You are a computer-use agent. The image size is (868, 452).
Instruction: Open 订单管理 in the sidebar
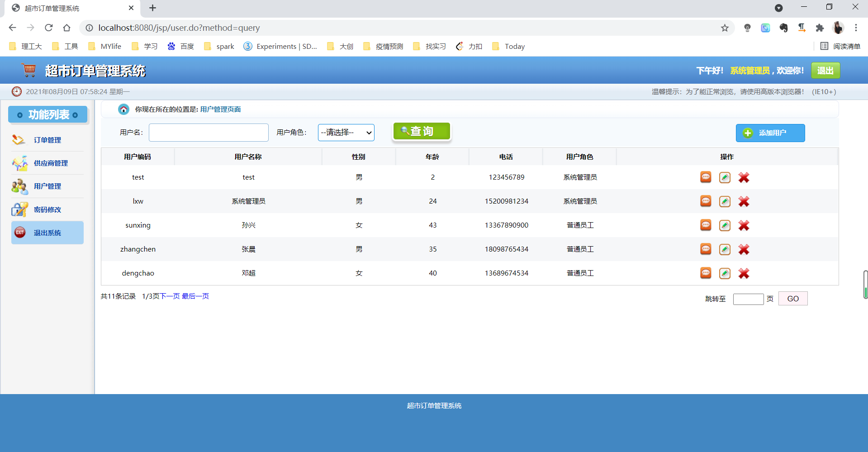[x=47, y=140]
